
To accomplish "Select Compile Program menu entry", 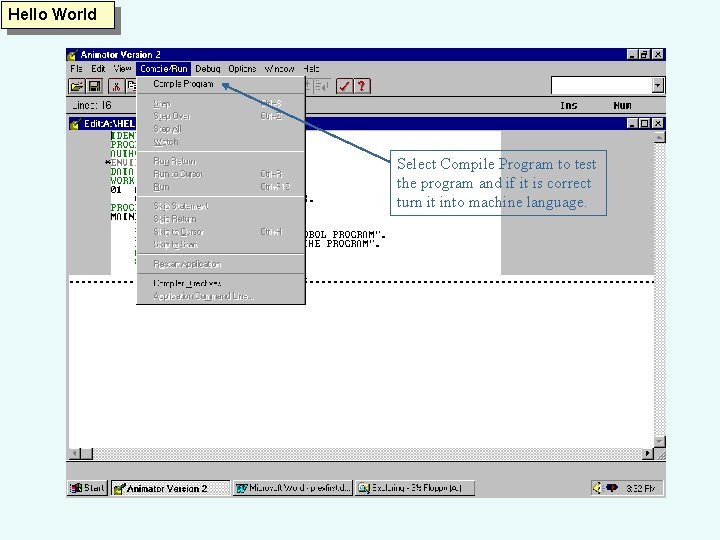I will pos(221,84).
